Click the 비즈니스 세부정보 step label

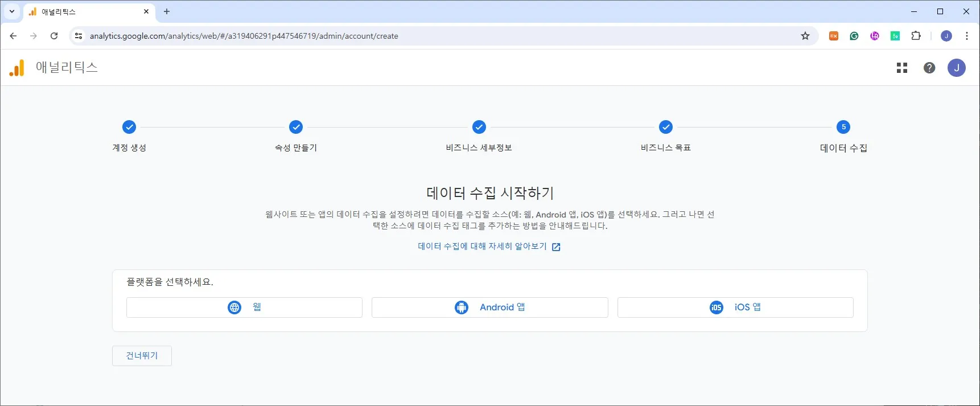point(479,147)
